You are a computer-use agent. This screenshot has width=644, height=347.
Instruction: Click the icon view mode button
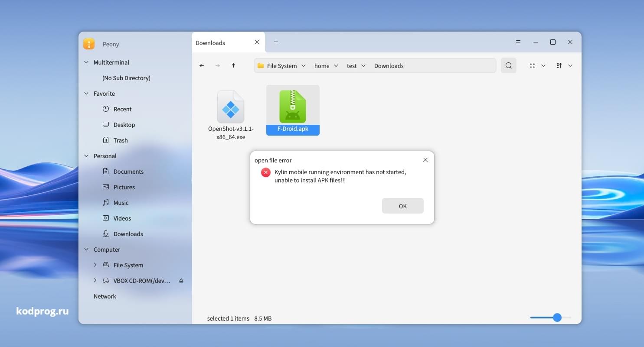(533, 65)
